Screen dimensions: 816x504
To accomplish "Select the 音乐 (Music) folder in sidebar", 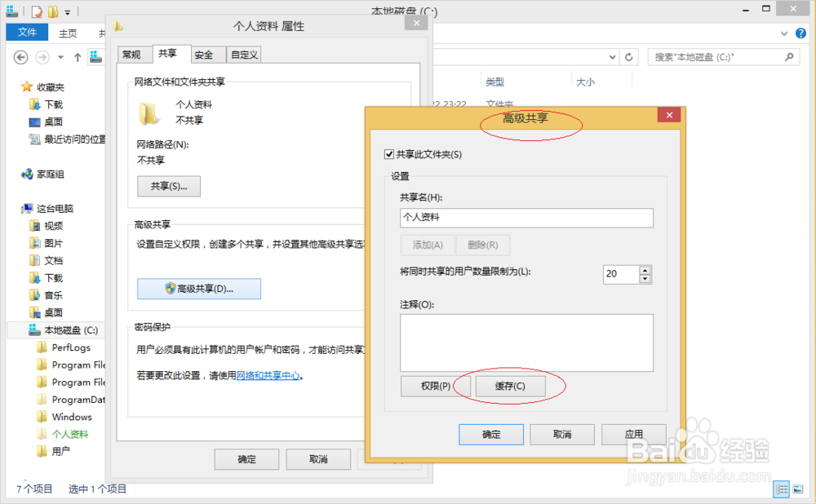I will pos(45,294).
